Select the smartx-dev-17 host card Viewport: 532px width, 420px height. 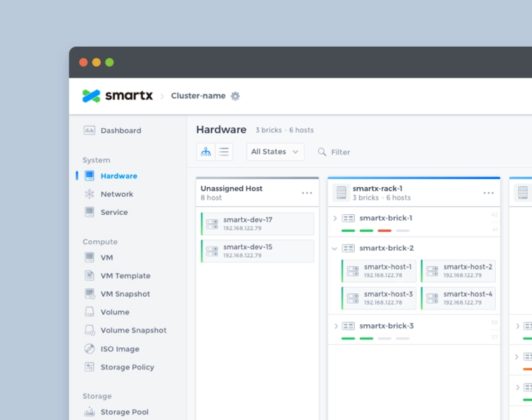(x=258, y=224)
